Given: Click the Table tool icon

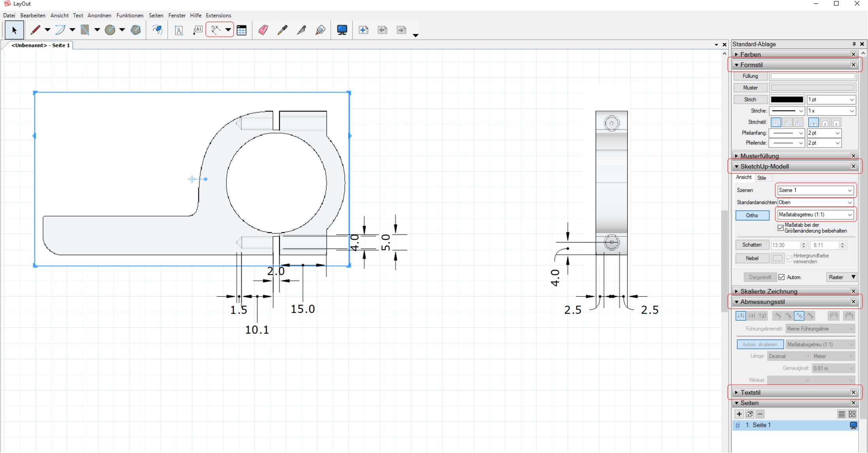Looking at the screenshot, I should (x=242, y=30).
